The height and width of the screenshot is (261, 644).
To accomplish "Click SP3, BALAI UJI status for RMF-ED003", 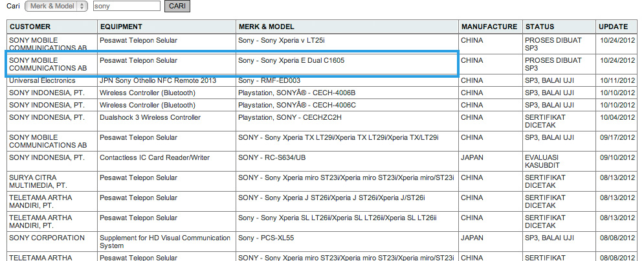I will [559, 80].
